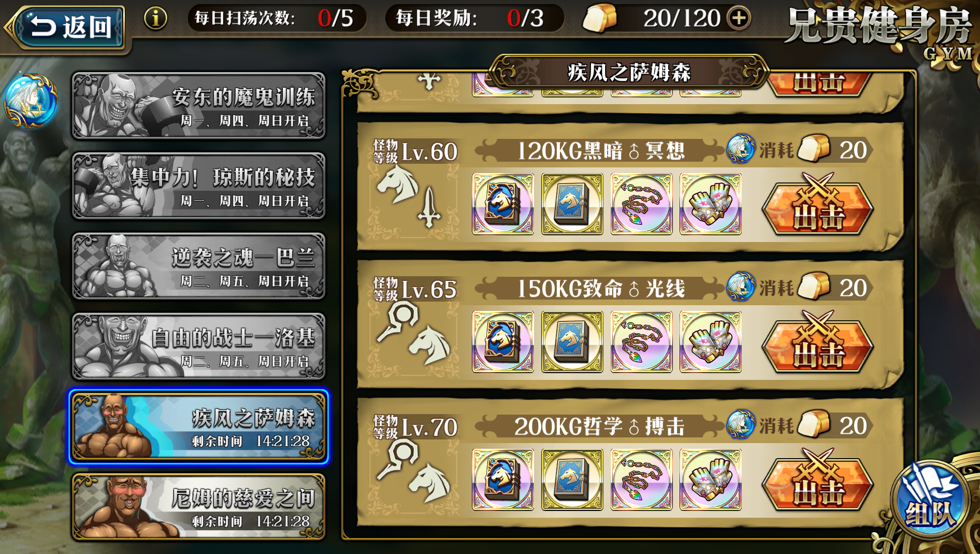Open the 自由的战士—洛基 dungeon tab

click(198, 347)
